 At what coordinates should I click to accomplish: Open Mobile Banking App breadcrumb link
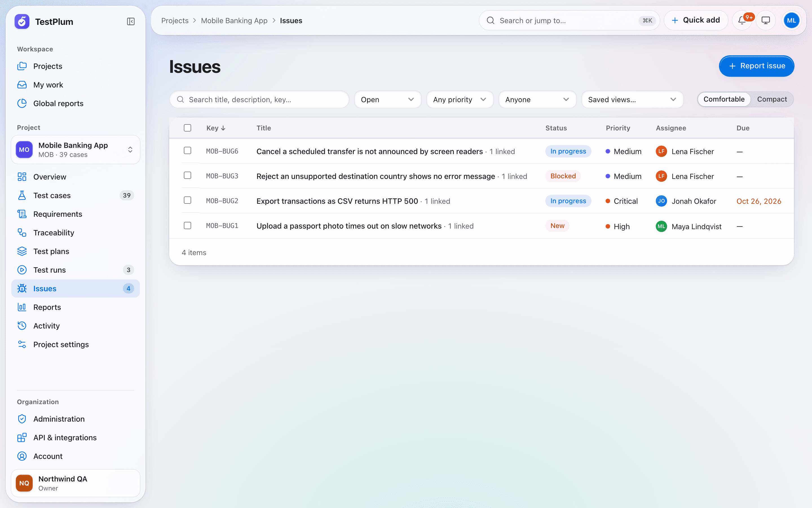[x=234, y=21]
